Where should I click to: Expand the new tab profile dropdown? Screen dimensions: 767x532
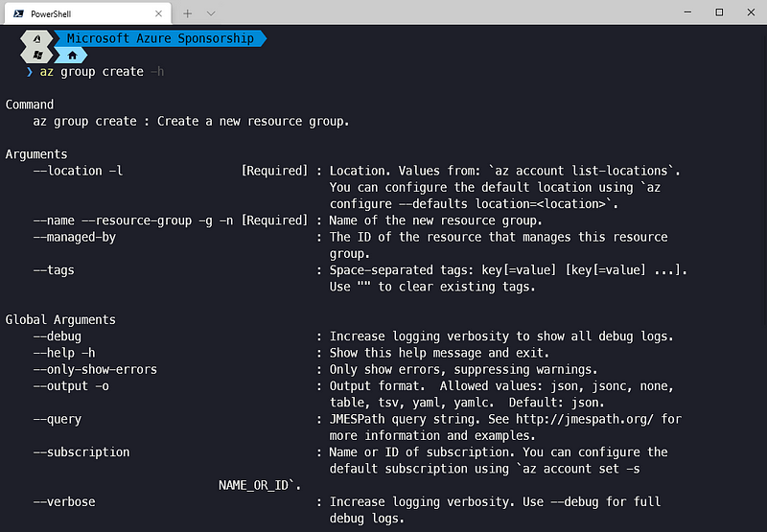coord(211,13)
